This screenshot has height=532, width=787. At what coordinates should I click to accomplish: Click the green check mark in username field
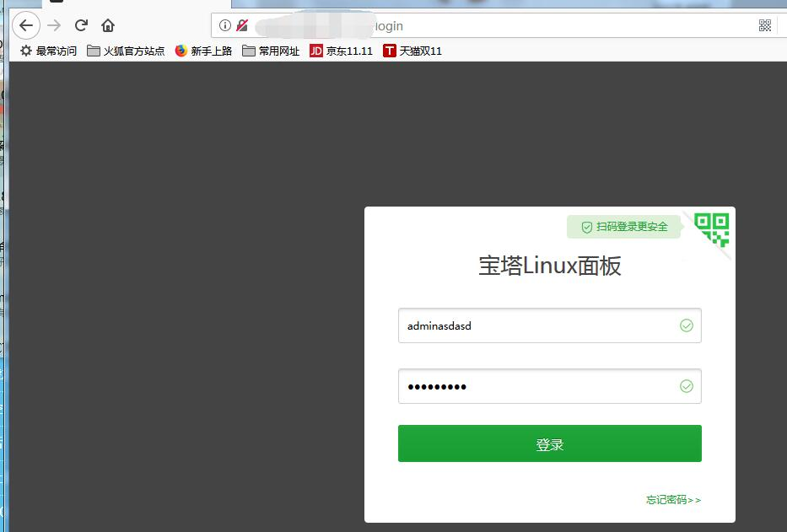coord(686,325)
